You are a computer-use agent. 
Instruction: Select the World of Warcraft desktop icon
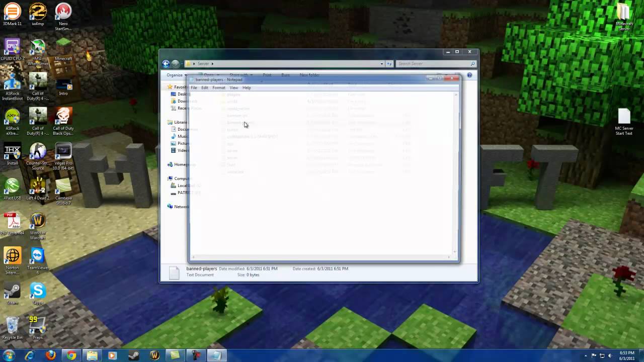38,227
